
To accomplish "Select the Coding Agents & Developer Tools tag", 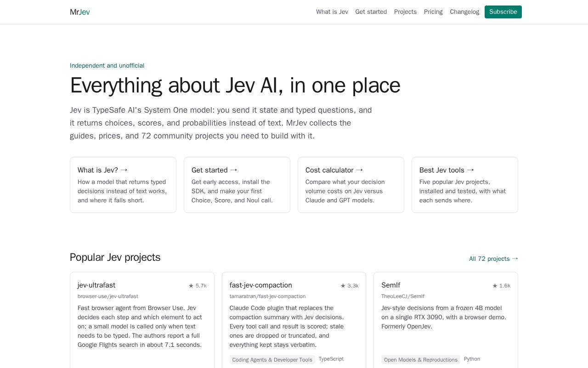I will pos(272,360).
